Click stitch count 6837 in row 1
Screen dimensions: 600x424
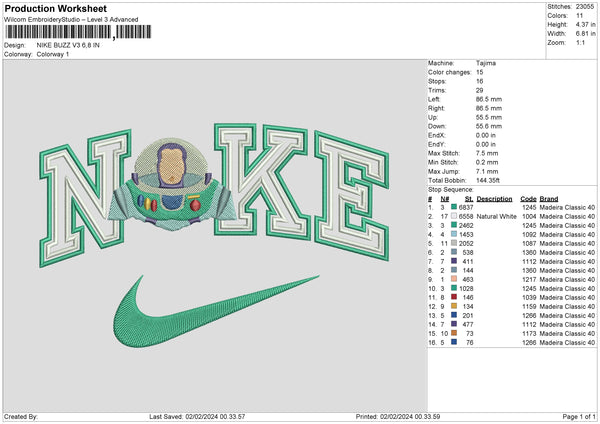[466, 207]
